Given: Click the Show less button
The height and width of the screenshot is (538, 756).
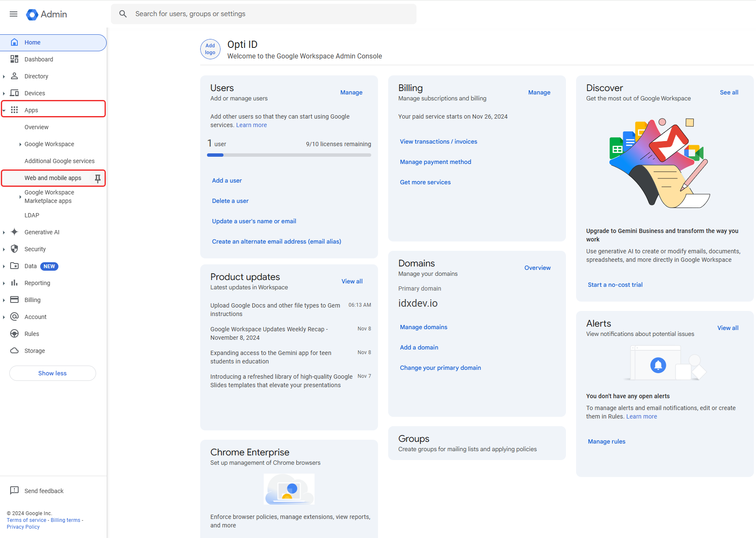Looking at the screenshot, I should pyautogui.click(x=52, y=373).
